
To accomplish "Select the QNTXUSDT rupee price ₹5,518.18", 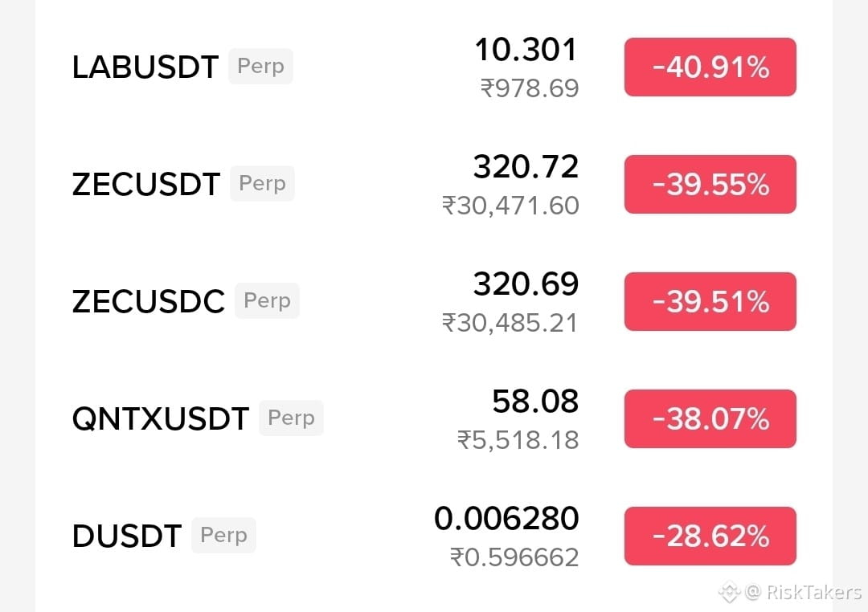I will (518, 440).
